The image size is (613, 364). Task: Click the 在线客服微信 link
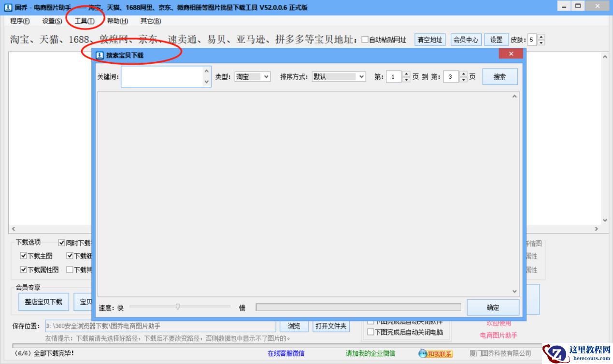pyautogui.click(x=286, y=353)
